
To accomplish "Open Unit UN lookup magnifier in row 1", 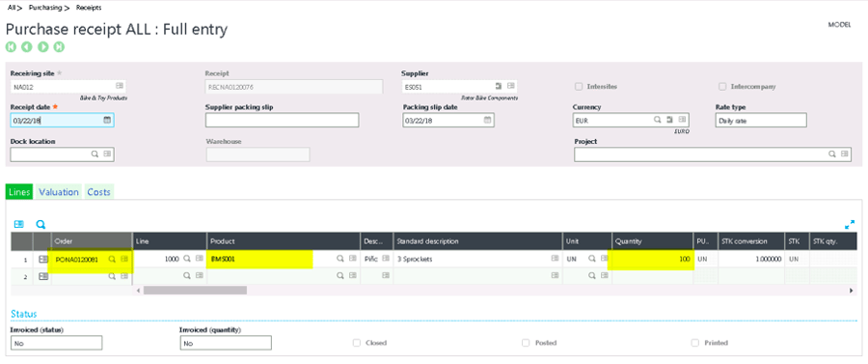I will pyautogui.click(x=592, y=259).
